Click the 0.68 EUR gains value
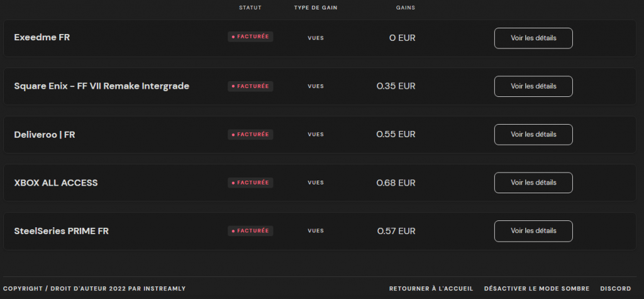Screen dimensions: 644x299 [396, 183]
